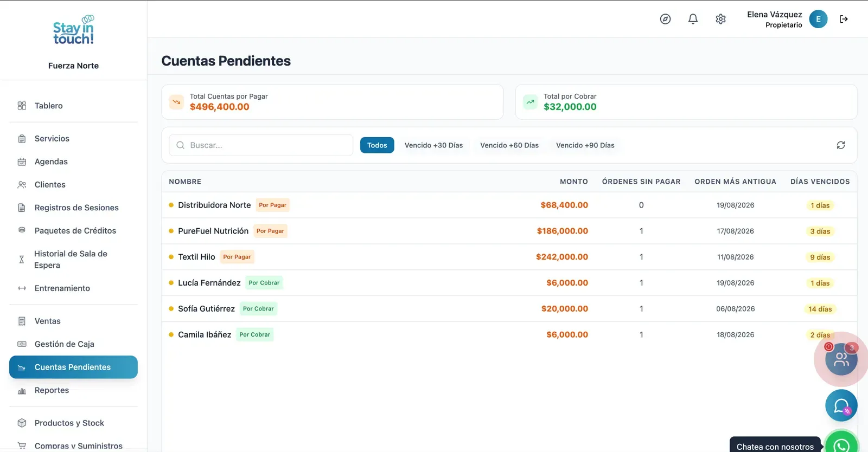This screenshot has width=868, height=452.
Task: Sort by DÍAS VENCIDOS column header
Action: [820, 182]
